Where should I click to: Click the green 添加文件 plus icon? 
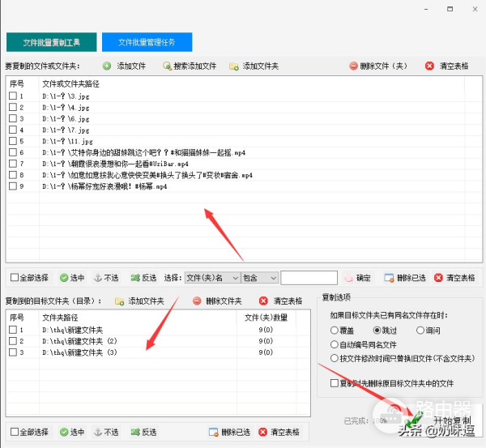[x=107, y=66]
